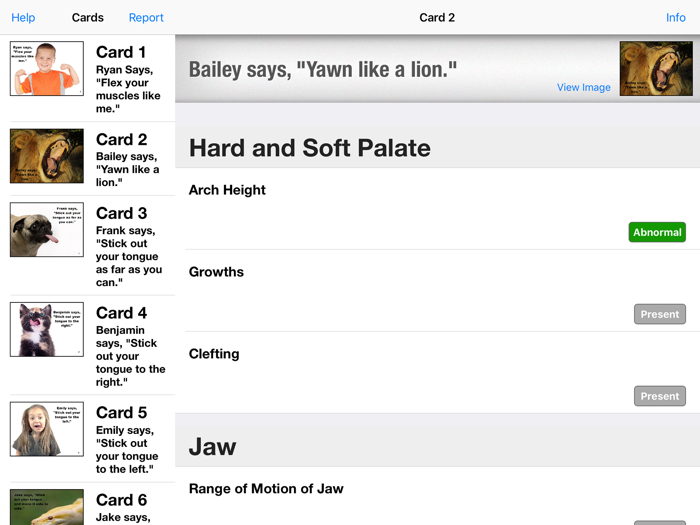Switch to the Cards tab
This screenshot has height=525, width=700.
tap(88, 18)
